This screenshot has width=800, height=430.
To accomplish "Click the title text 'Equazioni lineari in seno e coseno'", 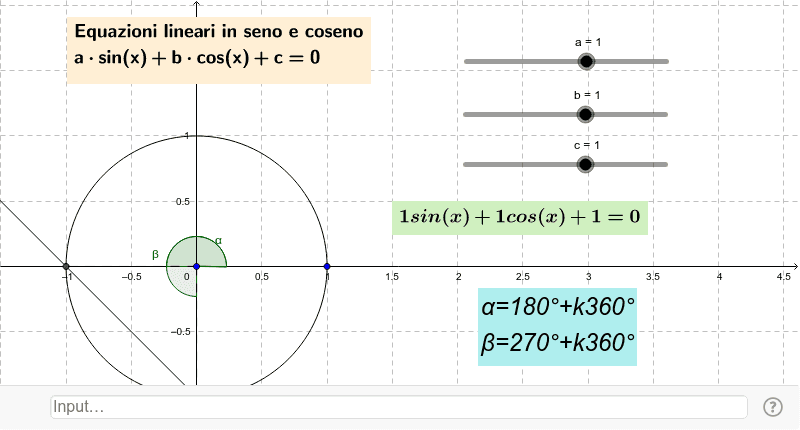I will click(x=219, y=31).
